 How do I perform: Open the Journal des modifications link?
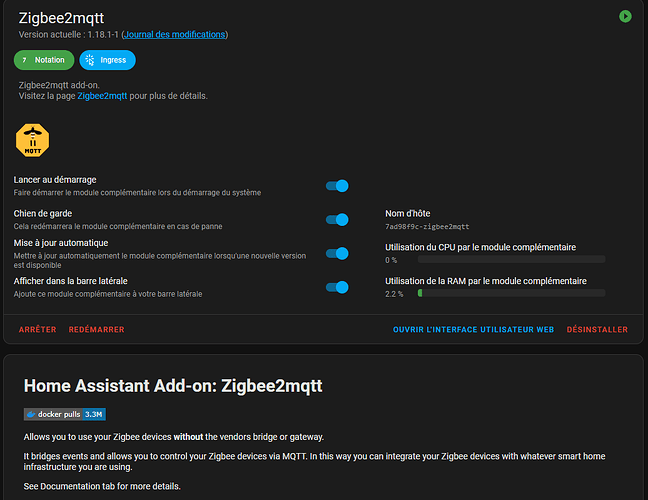(x=175, y=34)
